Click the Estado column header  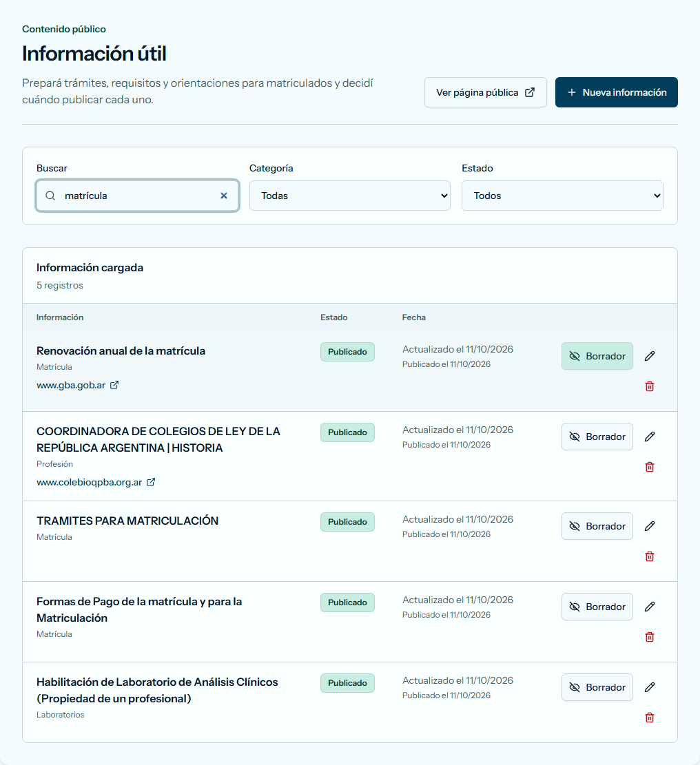tap(334, 317)
